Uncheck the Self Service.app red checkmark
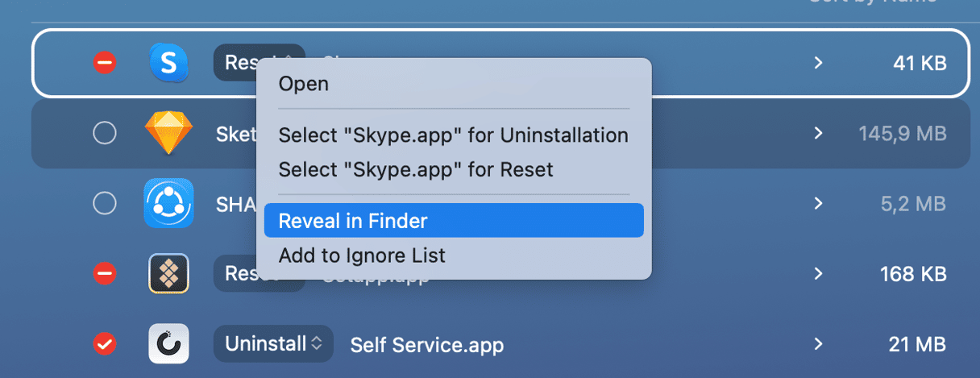This screenshot has height=378, width=980. point(105,344)
